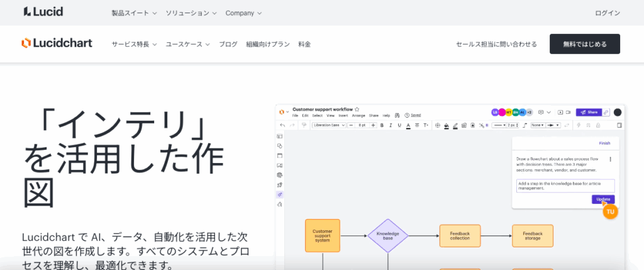Toggle underline (U) text formatting

coord(399,125)
